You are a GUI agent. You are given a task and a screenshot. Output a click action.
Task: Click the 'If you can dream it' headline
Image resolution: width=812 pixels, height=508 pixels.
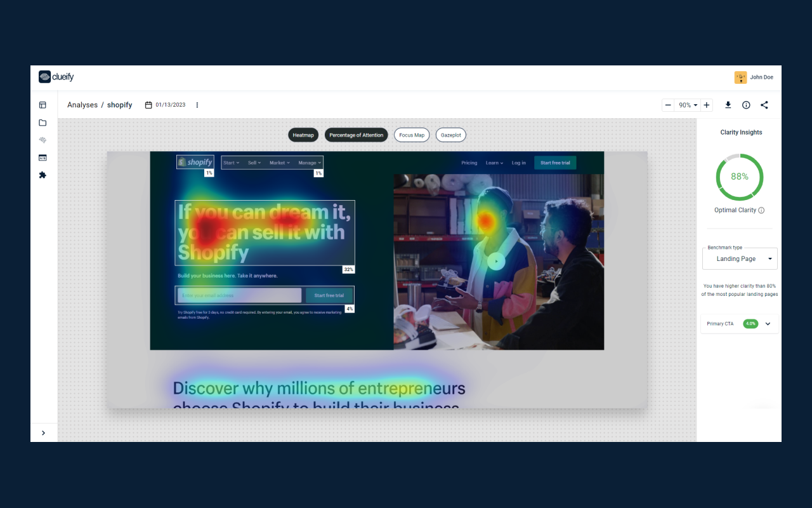(264, 232)
